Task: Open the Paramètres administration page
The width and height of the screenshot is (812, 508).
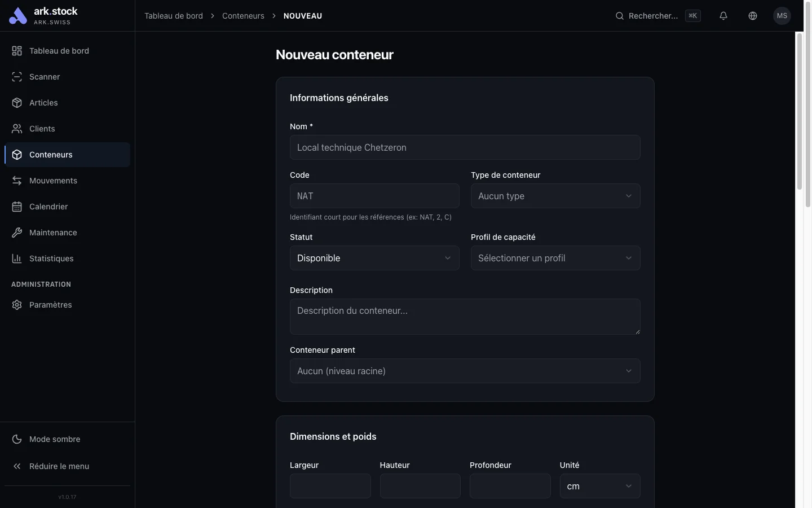Action: 50,305
